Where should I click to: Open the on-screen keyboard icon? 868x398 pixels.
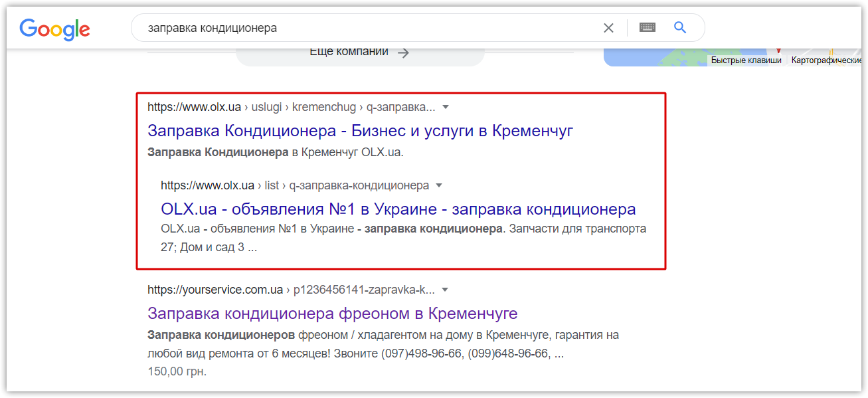point(648,27)
